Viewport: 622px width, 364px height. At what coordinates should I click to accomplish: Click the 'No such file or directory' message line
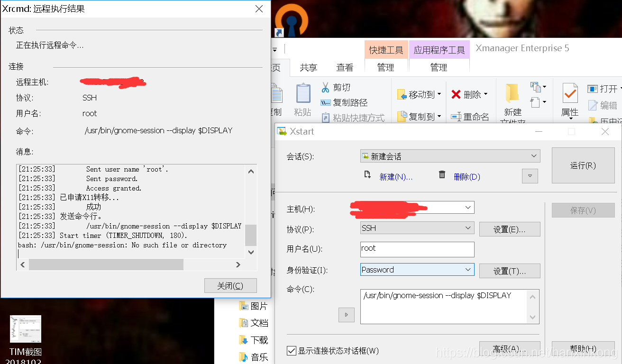(122, 245)
